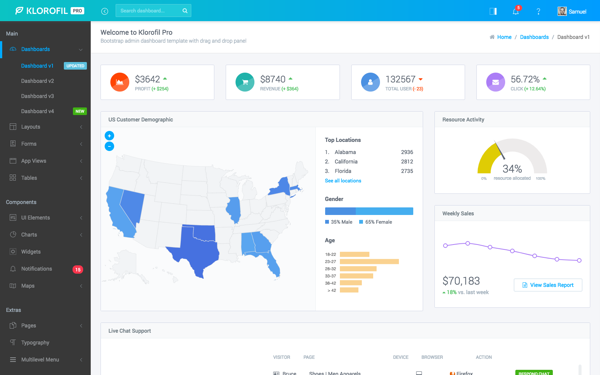Expand the Charts sidebar menu
The height and width of the screenshot is (375, 600).
(x=46, y=235)
